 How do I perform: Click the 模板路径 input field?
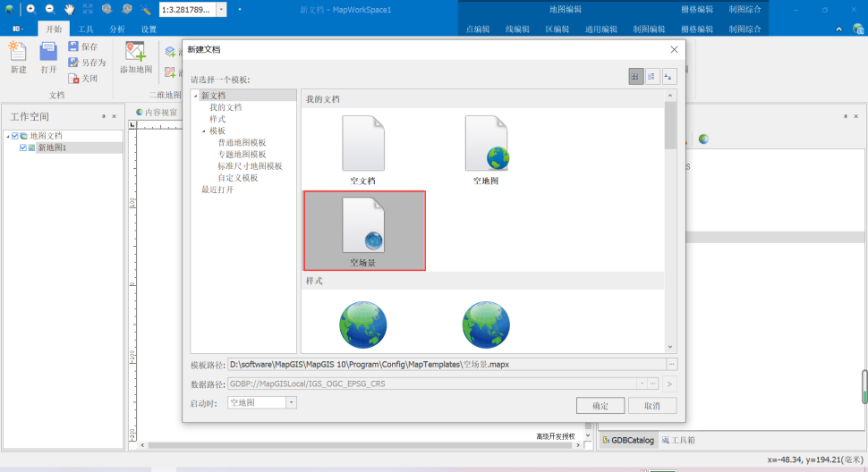coord(447,364)
